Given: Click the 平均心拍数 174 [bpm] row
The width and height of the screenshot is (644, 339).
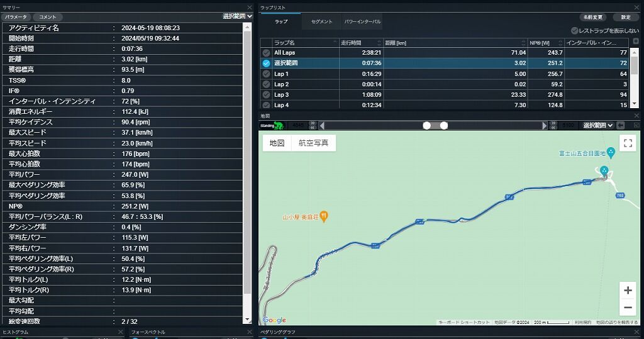Looking at the screenshot, I should tap(123, 164).
